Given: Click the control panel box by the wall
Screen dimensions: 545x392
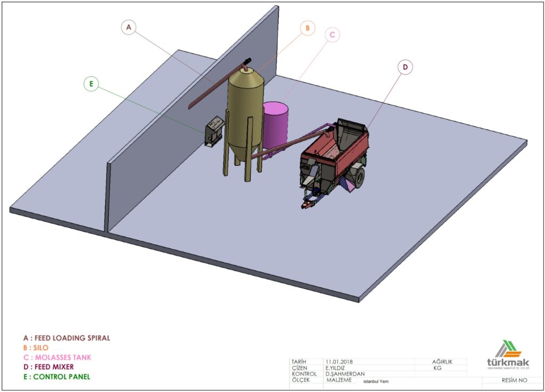Looking at the screenshot, I should click(213, 130).
